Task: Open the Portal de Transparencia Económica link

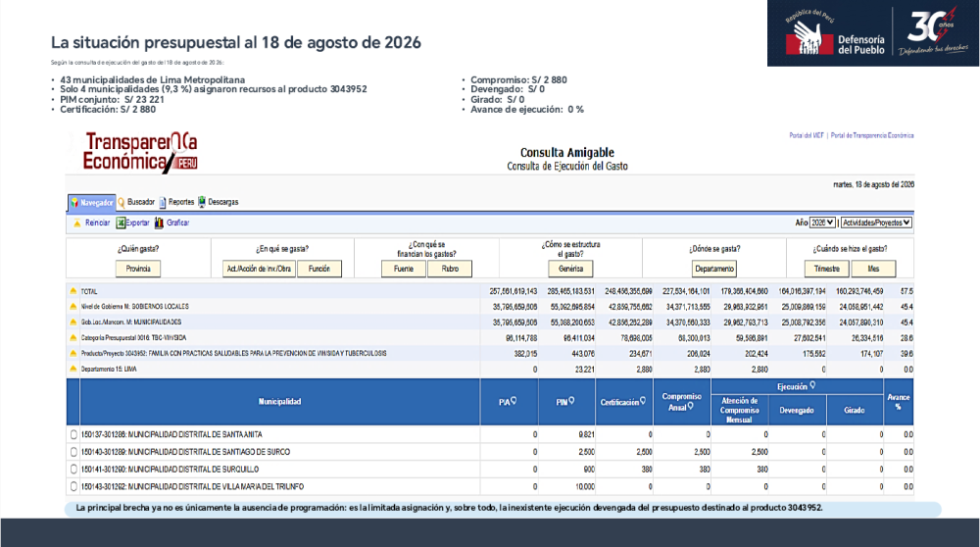Action: point(872,135)
